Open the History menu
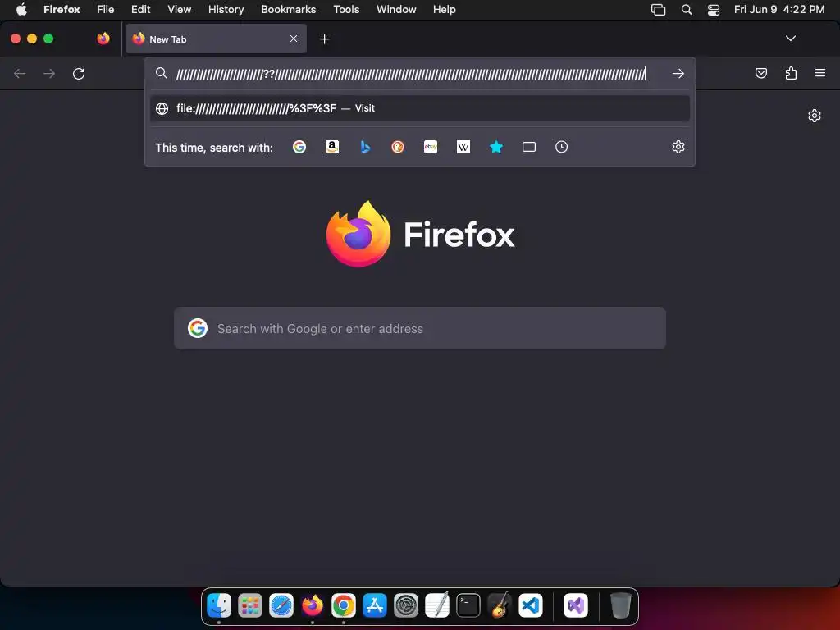The image size is (840, 630). coord(226,9)
